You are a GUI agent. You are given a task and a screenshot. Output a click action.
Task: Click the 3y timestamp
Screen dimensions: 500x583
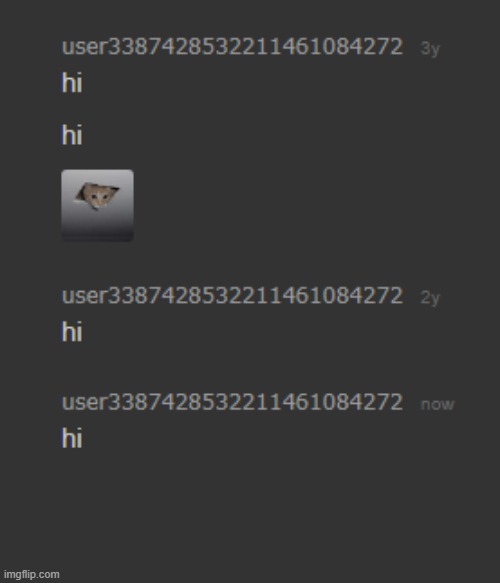point(430,49)
